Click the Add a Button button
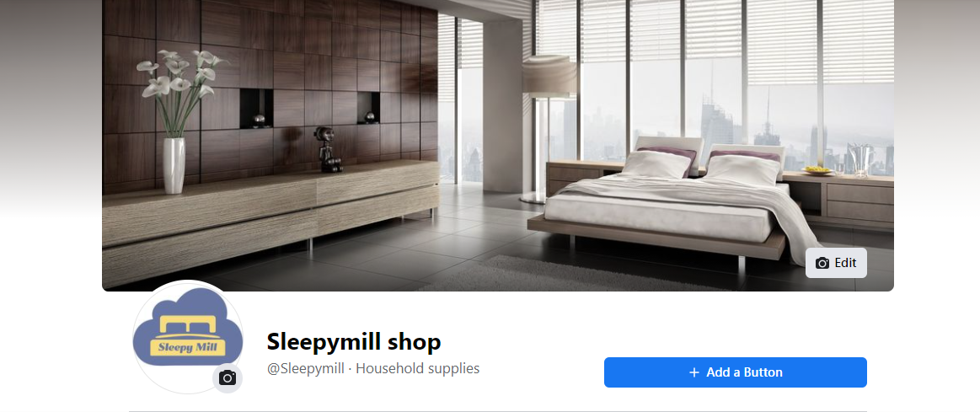980x412 pixels. click(x=735, y=372)
